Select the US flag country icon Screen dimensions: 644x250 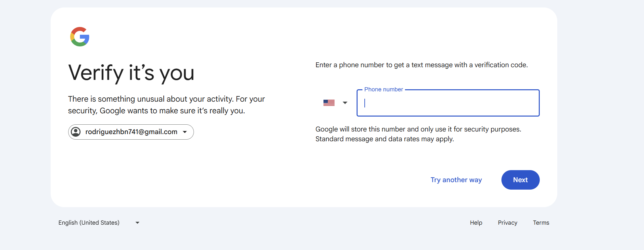click(329, 103)
